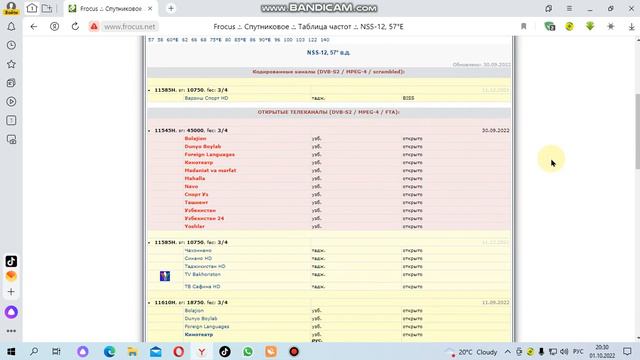
Task: Click the TV Bakhoriston channel logo thumbnail
Action: pyautogui.click(x=165, y=276)
